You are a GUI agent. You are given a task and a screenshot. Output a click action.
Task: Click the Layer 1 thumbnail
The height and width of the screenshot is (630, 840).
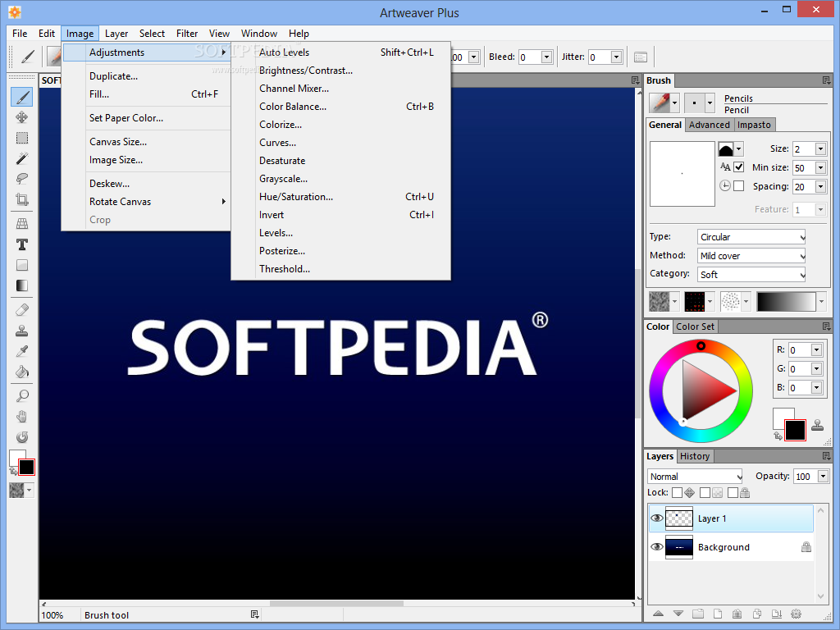[678, 518]
